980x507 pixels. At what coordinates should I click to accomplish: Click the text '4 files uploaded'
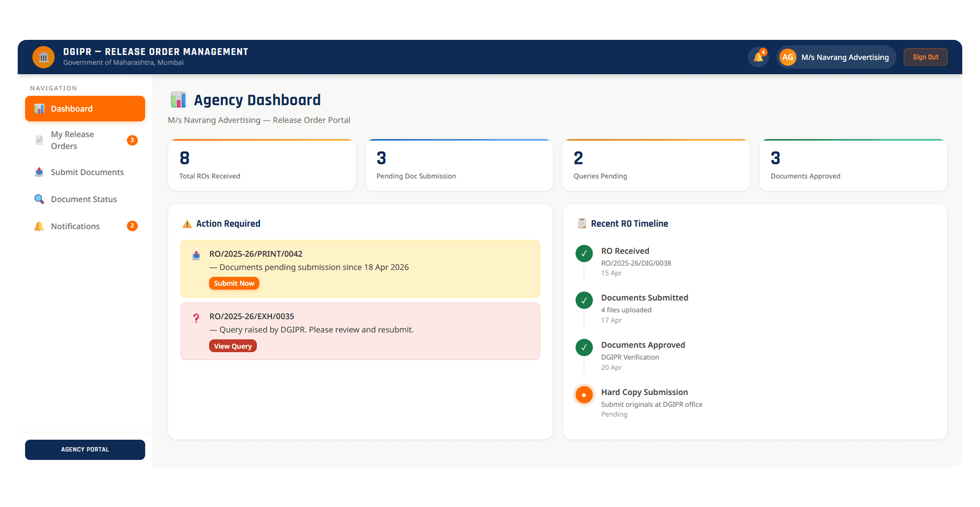pos(626,310)
